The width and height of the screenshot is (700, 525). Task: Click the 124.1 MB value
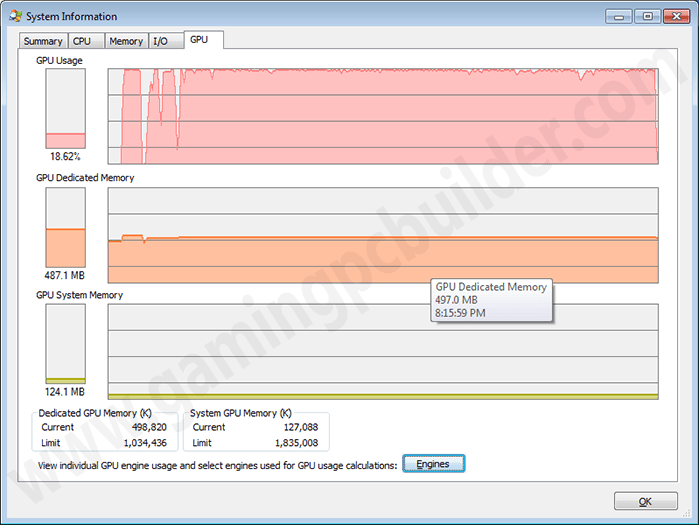pos(65,392)
